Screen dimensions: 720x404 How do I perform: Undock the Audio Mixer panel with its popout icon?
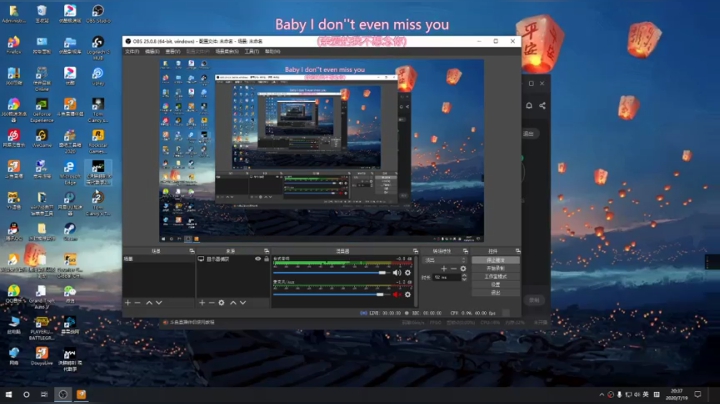[x=416, y=251]
